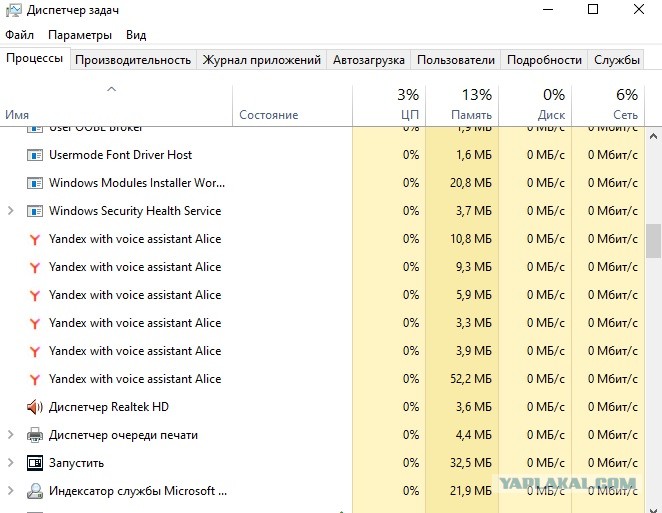Switch to the Автозагрузка tab
662x513 pixels.
(369, 60)
